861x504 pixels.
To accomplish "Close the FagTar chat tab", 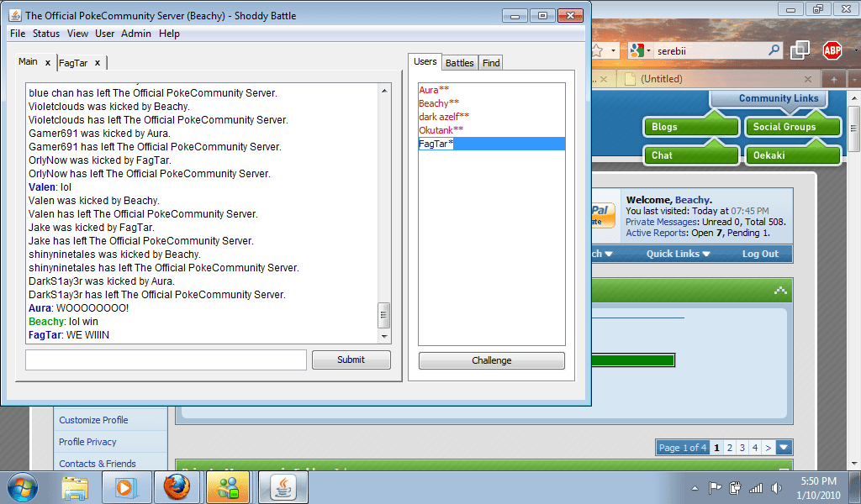I will click(98, 63).
